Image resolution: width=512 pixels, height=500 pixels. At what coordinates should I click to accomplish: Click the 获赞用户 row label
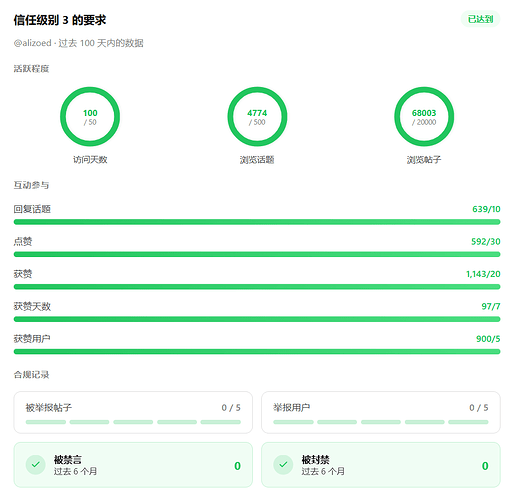click(32, 339)
